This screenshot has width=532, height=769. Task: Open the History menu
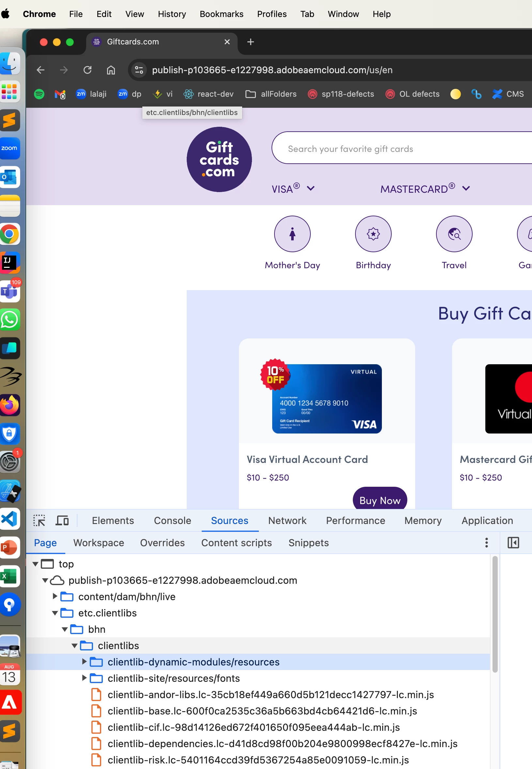tap(172, 14)
